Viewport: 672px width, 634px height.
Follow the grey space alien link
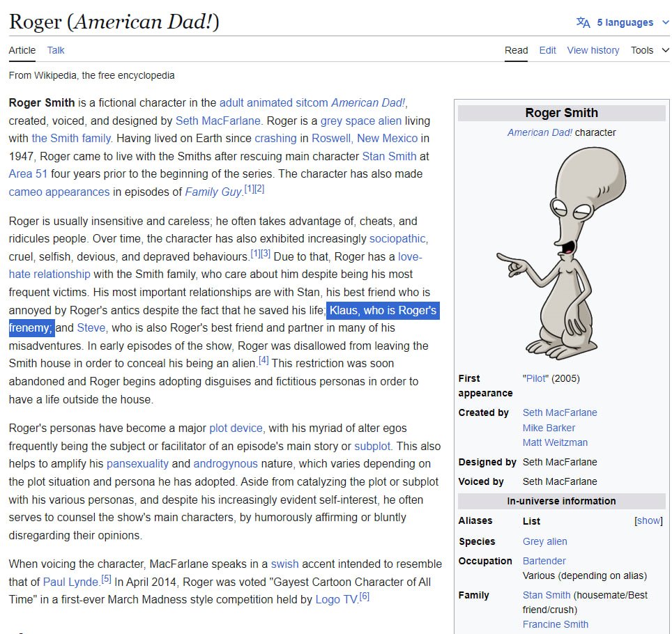[361, 121]
